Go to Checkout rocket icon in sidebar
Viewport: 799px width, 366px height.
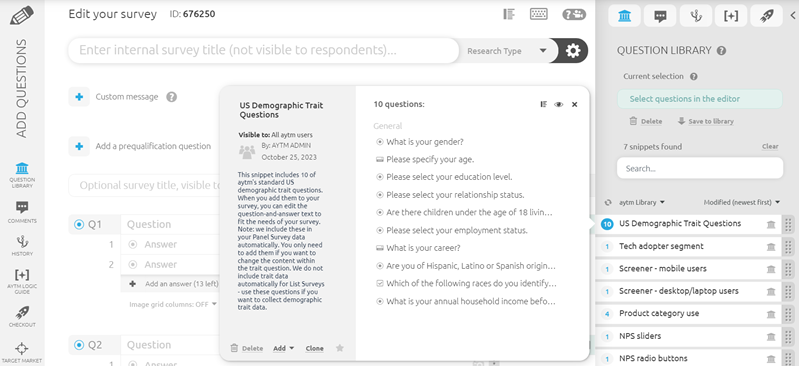pos(22,316)
